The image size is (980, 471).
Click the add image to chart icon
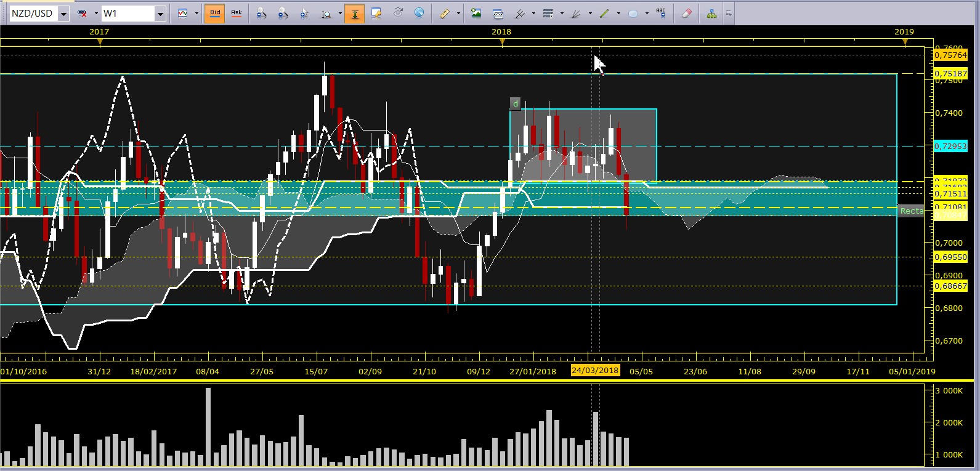[x=476, y=13]
